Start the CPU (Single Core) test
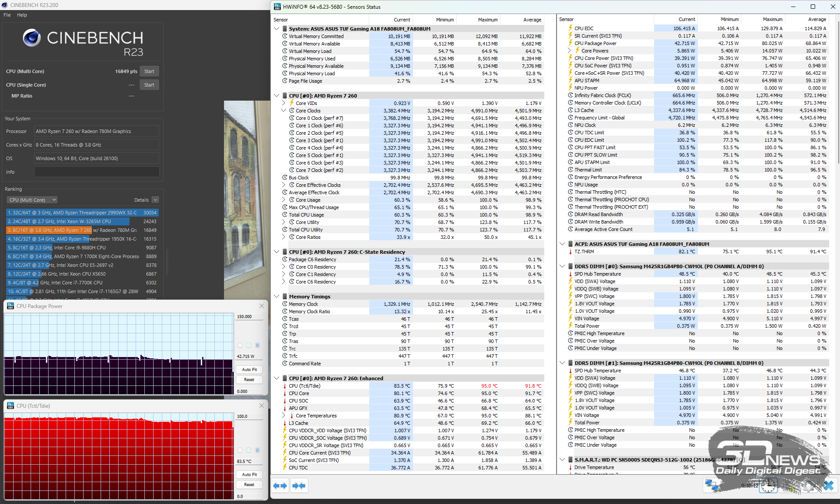 coord(149,85)
